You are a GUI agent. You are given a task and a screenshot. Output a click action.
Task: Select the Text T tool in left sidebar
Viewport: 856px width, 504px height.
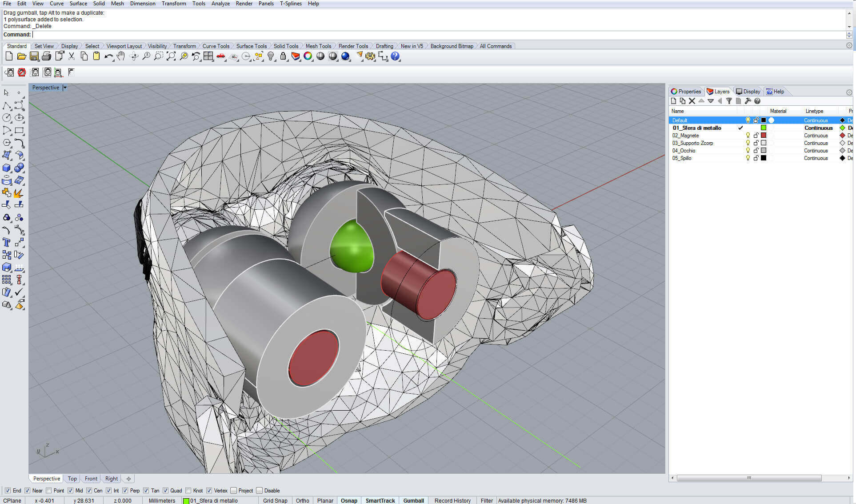[7, 242]
